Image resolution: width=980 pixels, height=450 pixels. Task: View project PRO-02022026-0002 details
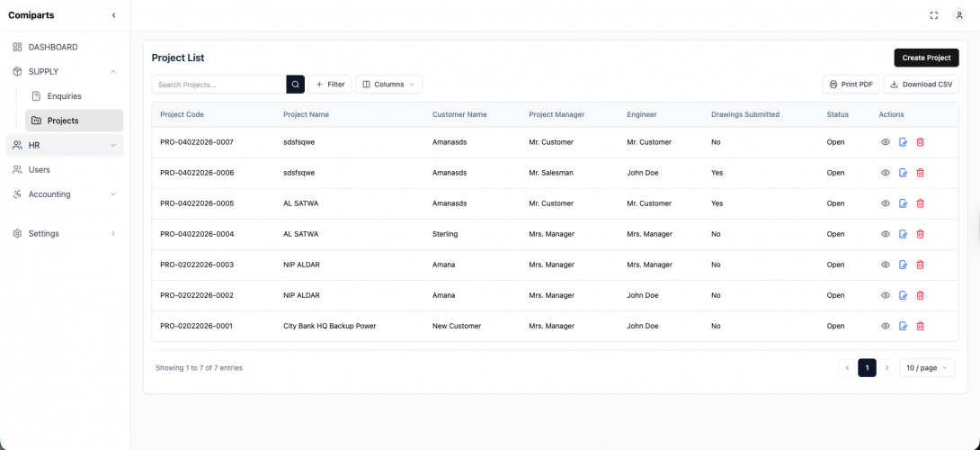point(885,295)
